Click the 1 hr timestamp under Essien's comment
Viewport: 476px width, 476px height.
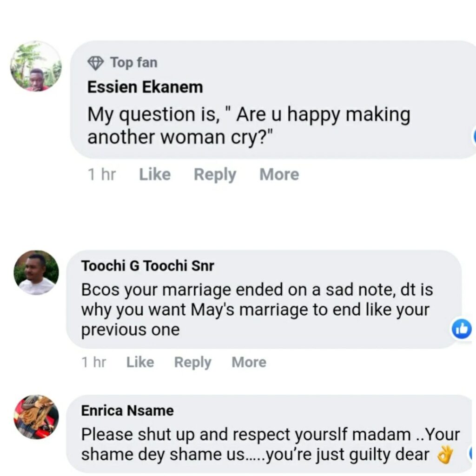point(101,175)
